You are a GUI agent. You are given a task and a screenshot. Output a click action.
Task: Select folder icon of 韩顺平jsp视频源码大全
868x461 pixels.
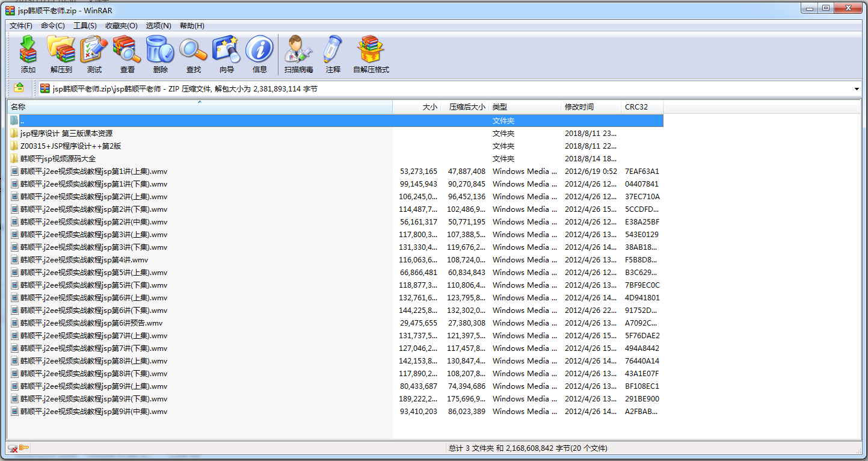14,158
